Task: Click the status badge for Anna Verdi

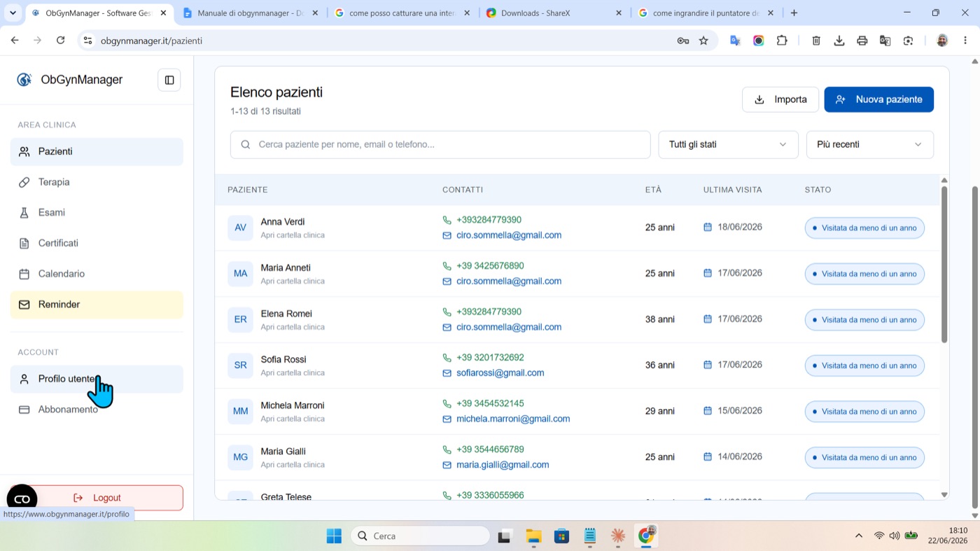Action: [864, 228]
